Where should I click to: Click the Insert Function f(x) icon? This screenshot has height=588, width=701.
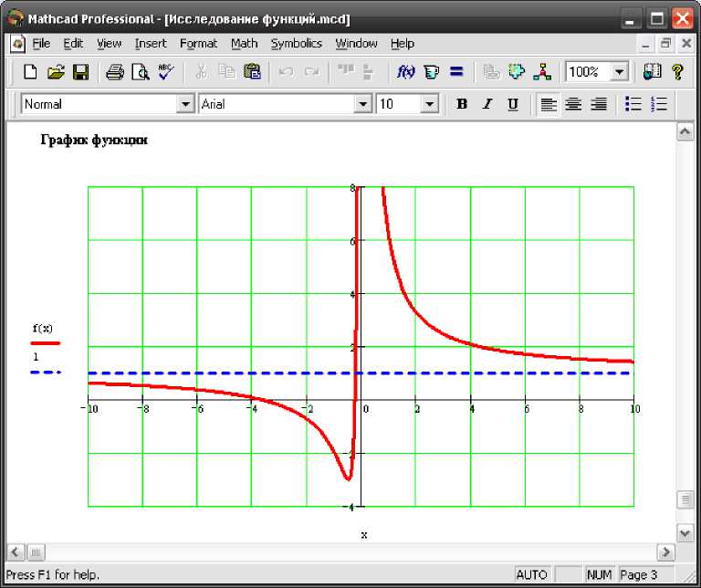click(x=406, y=72)
